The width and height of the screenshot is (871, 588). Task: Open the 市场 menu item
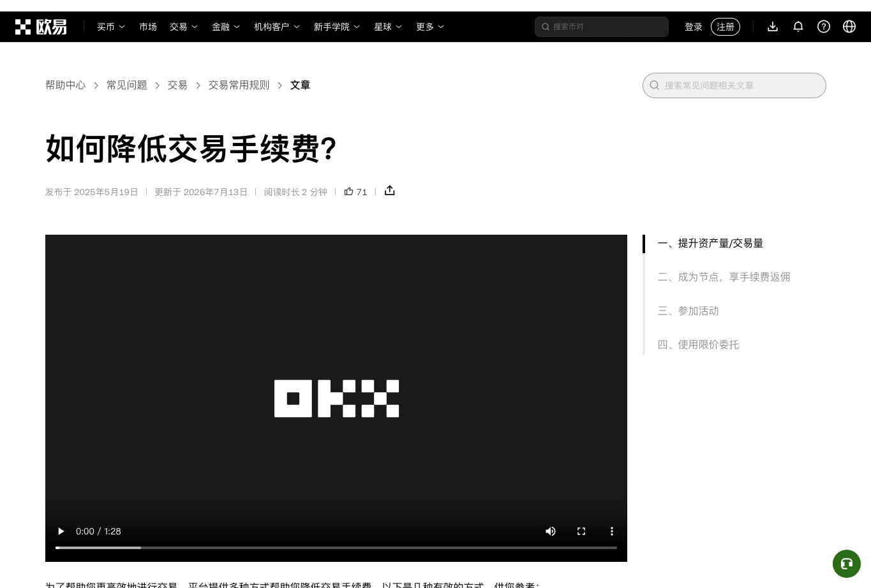coord(148,27)
